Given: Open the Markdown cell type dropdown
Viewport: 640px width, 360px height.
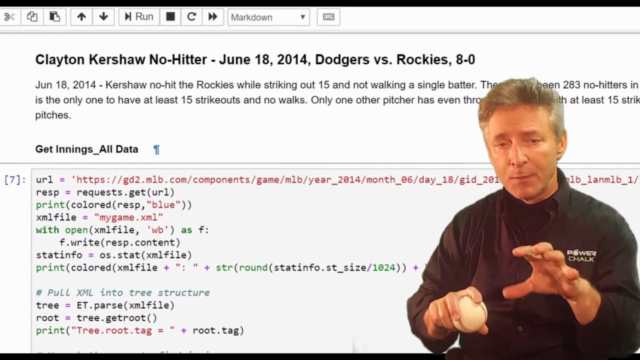Looking at the screenshot, I should click(269, 18).
